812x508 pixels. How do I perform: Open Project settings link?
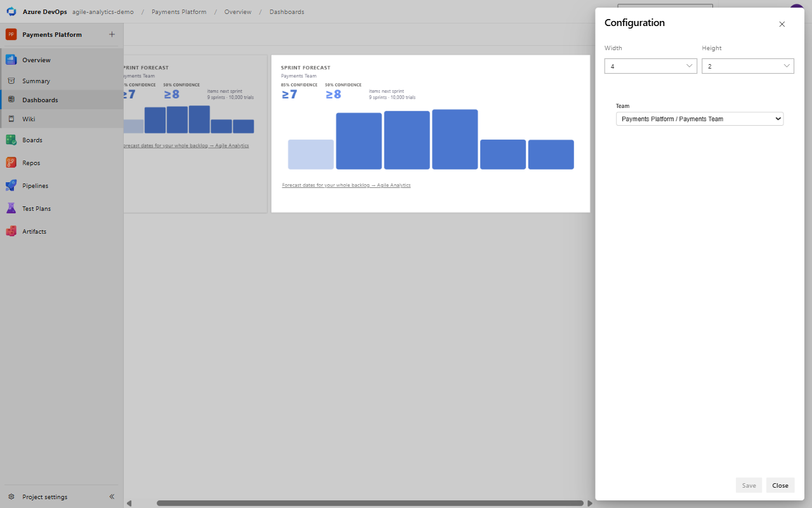pyautogui.click(x=44, y=497)
